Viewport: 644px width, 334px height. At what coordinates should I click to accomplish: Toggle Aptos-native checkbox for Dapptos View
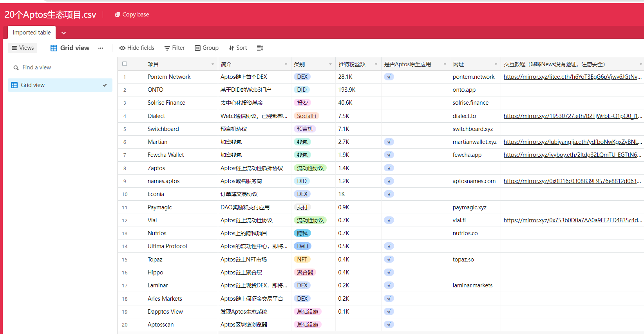pos(389,312)
